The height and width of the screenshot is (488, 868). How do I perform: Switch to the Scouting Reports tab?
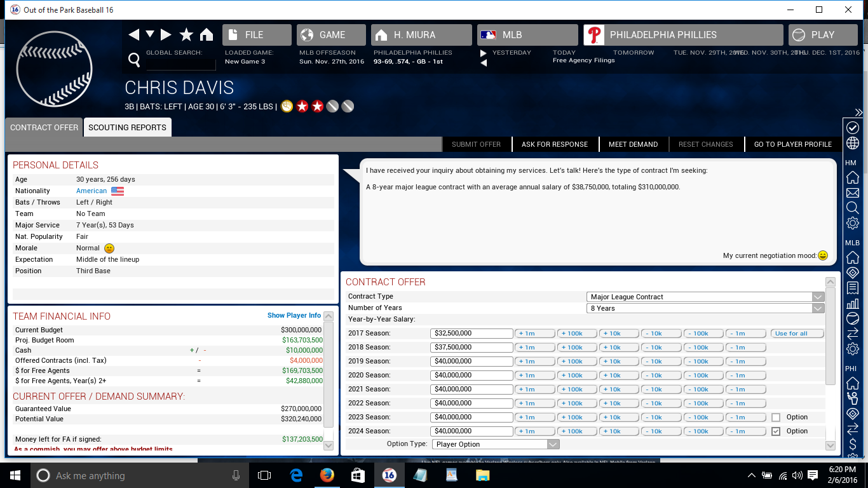click(127, 127)
